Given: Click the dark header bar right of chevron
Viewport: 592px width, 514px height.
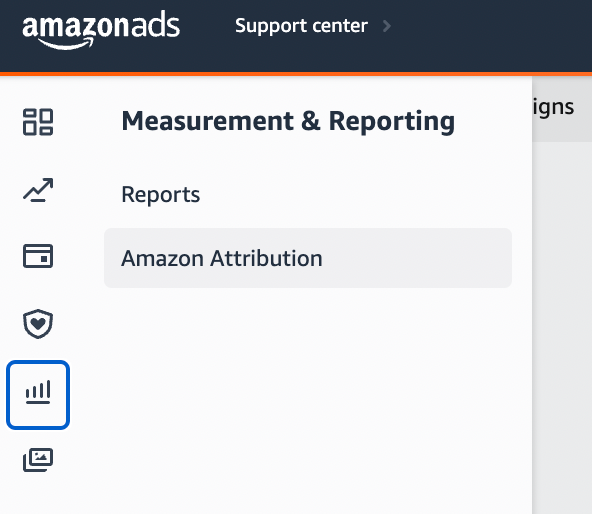Looking at the screenshot, I should [491, 36].
